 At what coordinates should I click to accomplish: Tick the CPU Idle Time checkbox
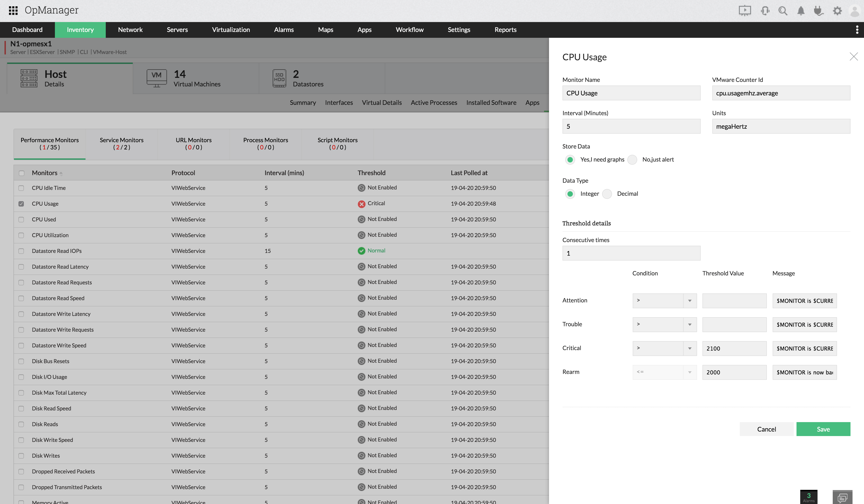[x=21, y=188]
